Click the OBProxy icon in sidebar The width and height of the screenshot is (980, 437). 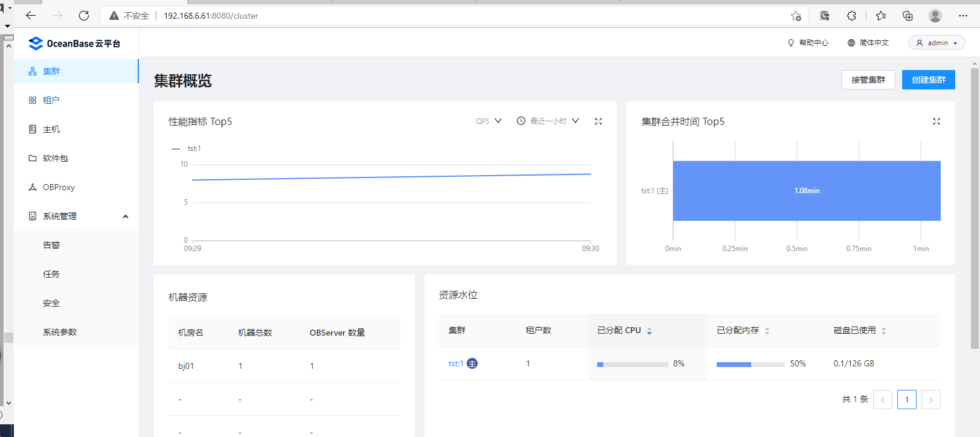pyautogui.click(x=33, y=187)
